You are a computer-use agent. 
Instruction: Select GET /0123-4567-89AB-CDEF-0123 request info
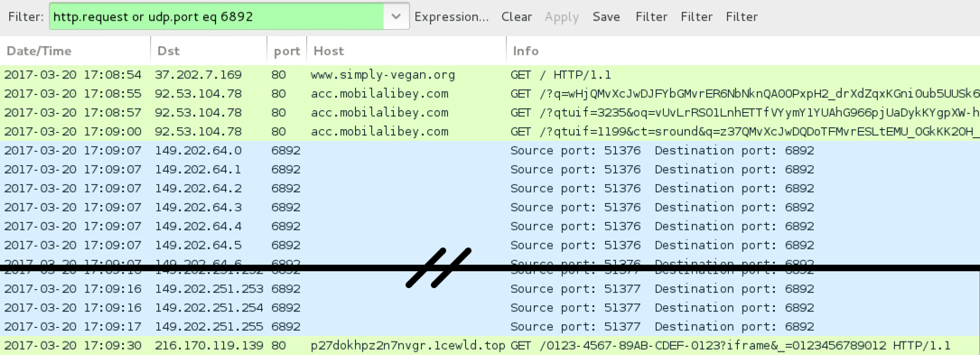730,346
